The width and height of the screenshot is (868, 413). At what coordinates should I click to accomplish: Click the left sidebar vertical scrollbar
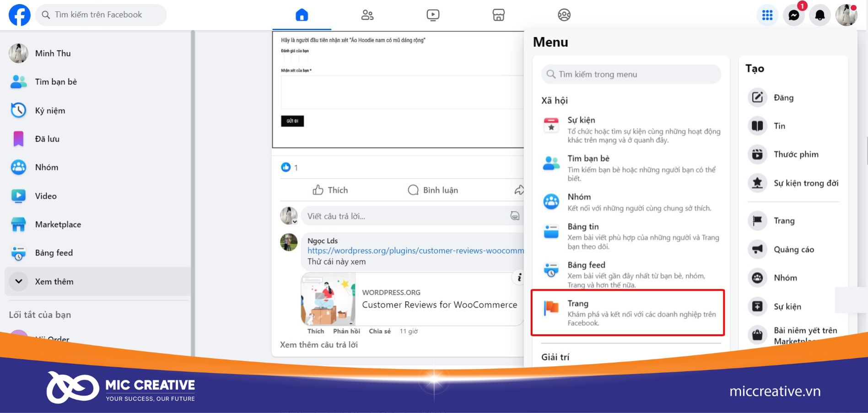point(193,192)
